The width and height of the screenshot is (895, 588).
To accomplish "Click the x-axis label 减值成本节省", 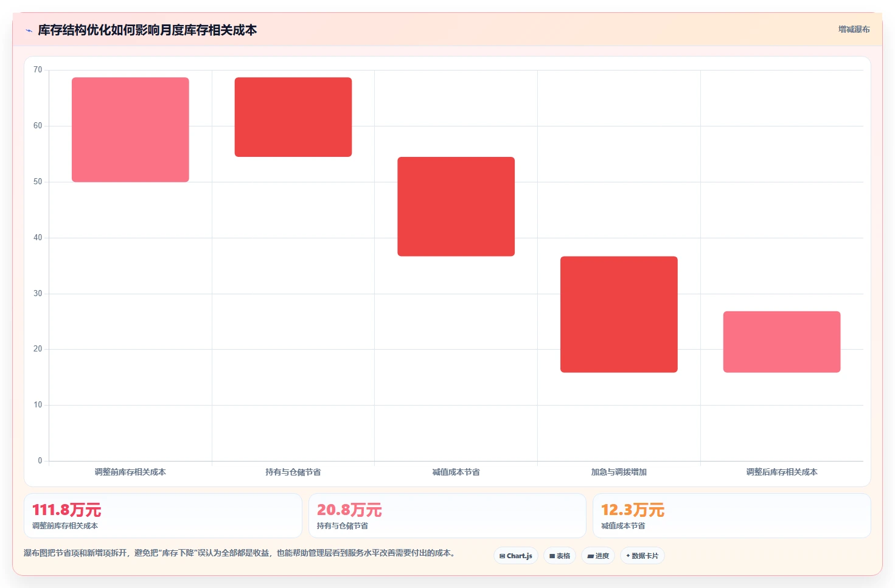I will click(x=456, y=472).
